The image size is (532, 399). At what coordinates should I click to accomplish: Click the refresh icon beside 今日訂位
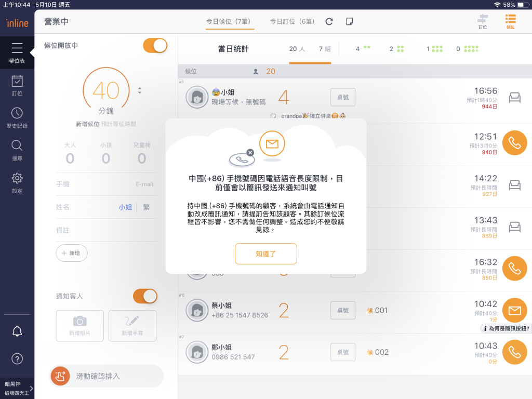[x=329, y=21]
